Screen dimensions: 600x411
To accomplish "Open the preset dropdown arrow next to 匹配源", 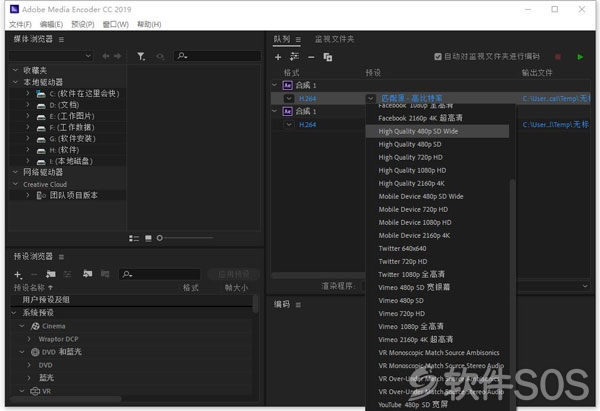I will pos(370,98).
